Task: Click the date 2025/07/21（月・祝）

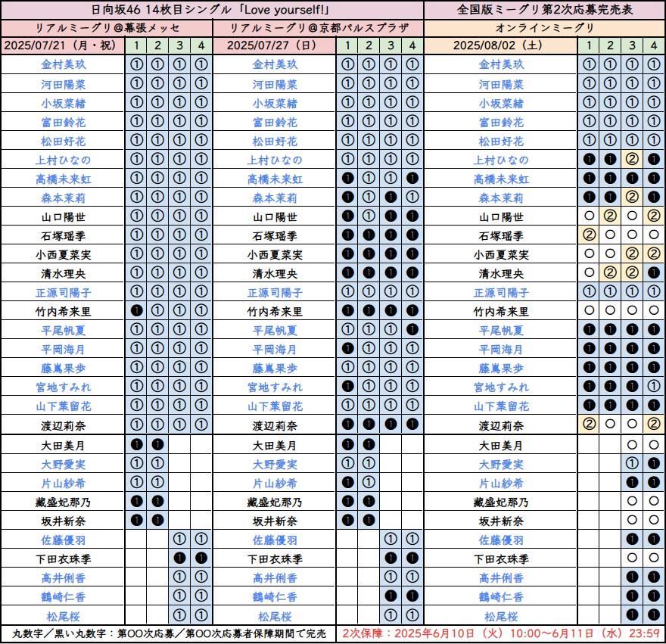Action: (x=62, y=45)
